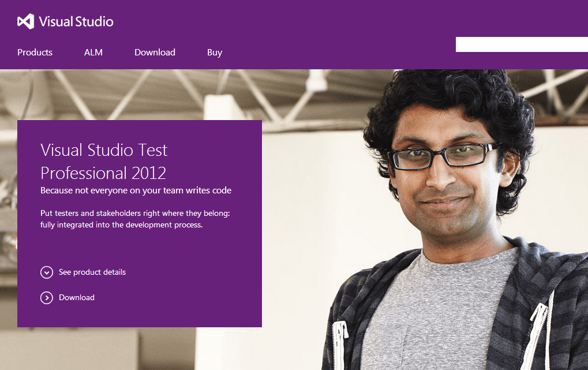The height and width of the screenshot is (370, 588).
Task: Select the Visual Studio Test Professional 2012 heading
Action: coord(104,162)
